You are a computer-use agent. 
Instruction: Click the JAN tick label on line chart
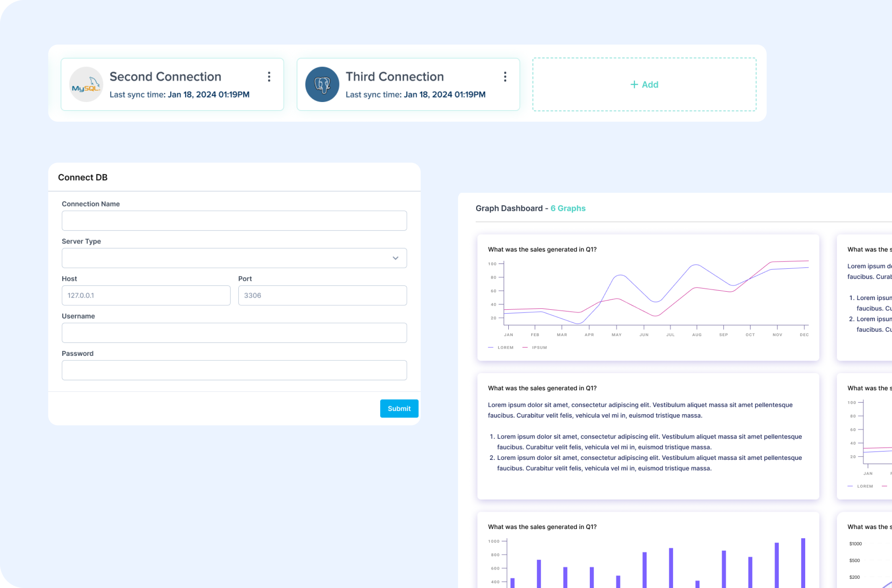pyautogui.click(x=508, y=335)
